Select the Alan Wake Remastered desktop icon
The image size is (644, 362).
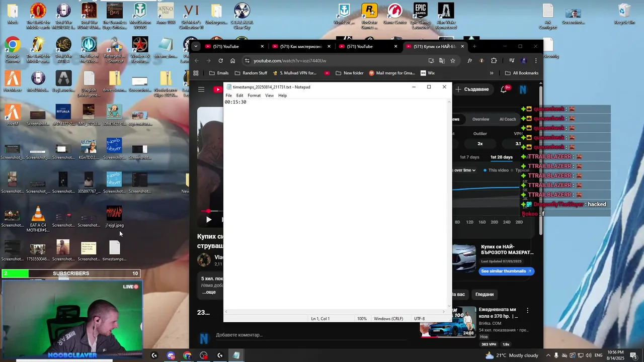tap(446, 16)
